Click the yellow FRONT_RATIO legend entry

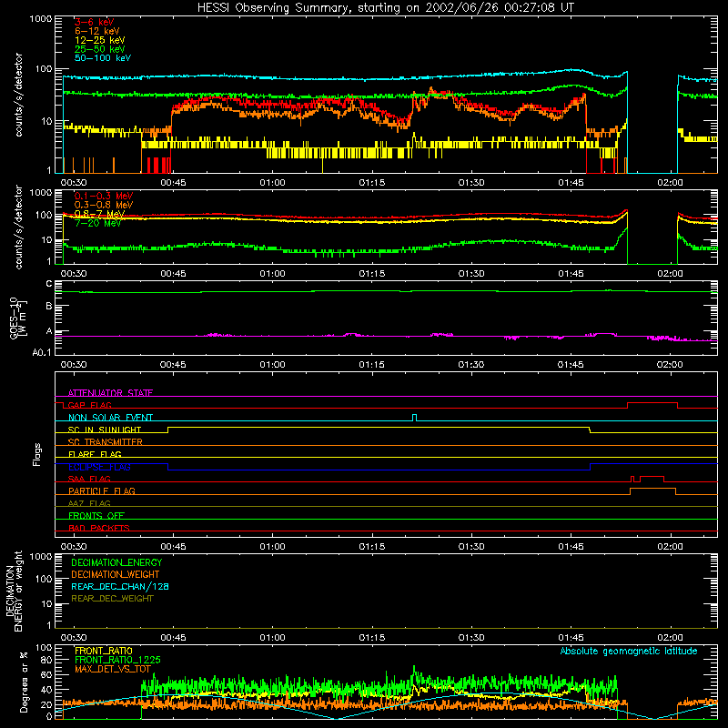104,651
